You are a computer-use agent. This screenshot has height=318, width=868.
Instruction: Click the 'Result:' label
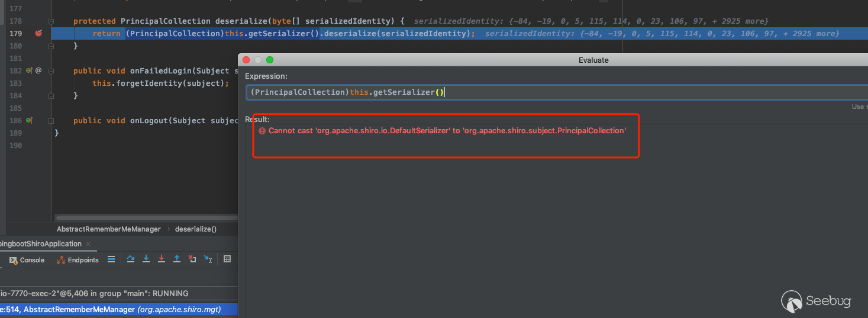click(257, 120)
